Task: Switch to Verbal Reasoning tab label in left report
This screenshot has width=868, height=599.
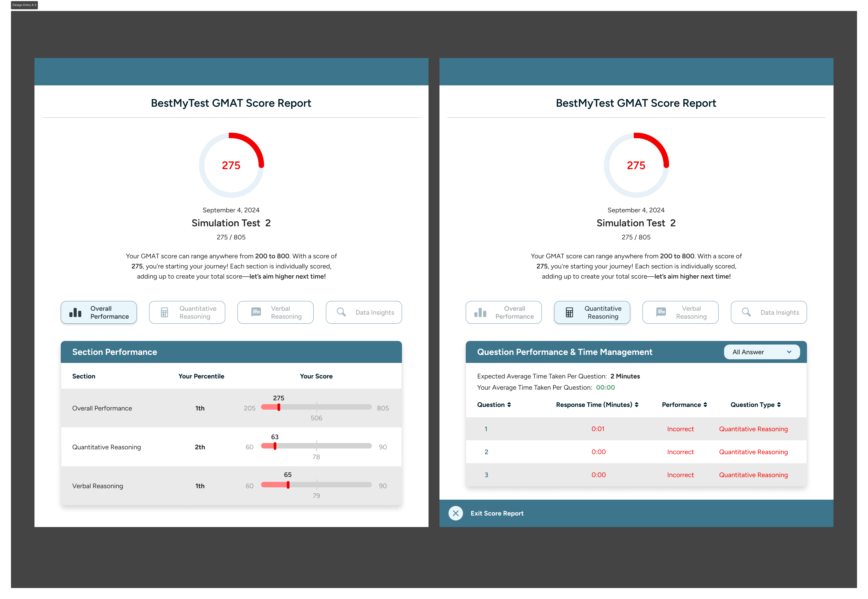Action: (286, 313)
